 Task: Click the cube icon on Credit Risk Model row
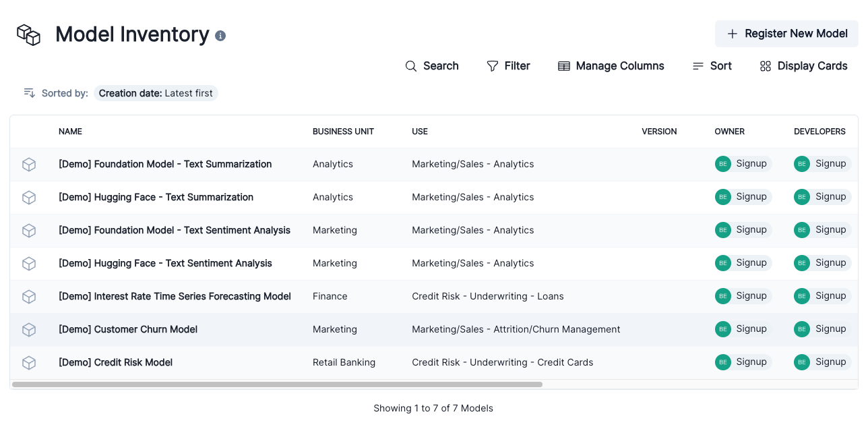click(29, 362)
